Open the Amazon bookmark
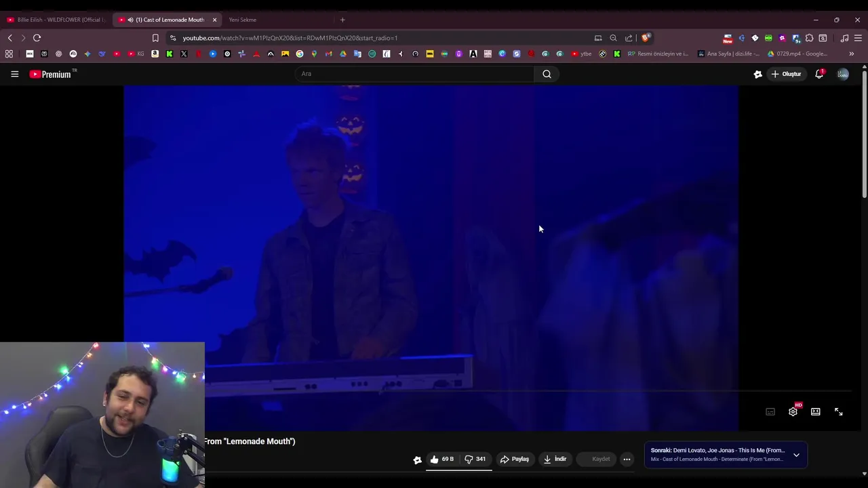Image resolution: width=868 pixels, height=488 pixels. pos(155,54)
